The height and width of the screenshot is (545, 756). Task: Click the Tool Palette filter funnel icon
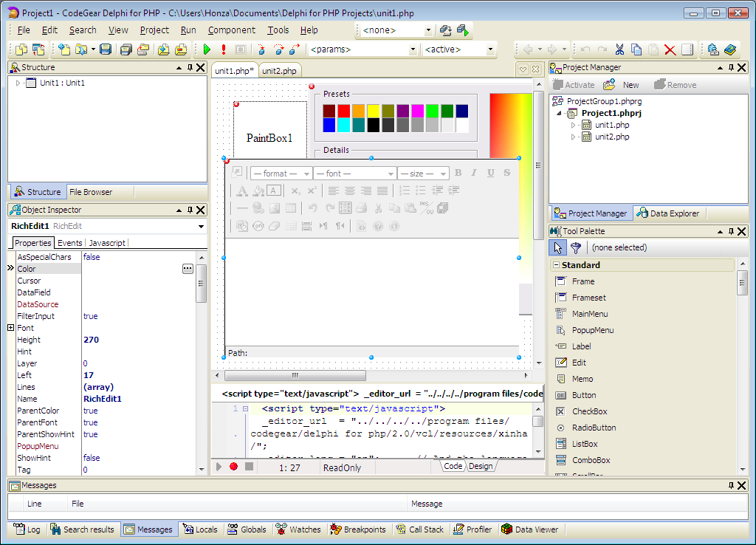(x=576, y=247)
